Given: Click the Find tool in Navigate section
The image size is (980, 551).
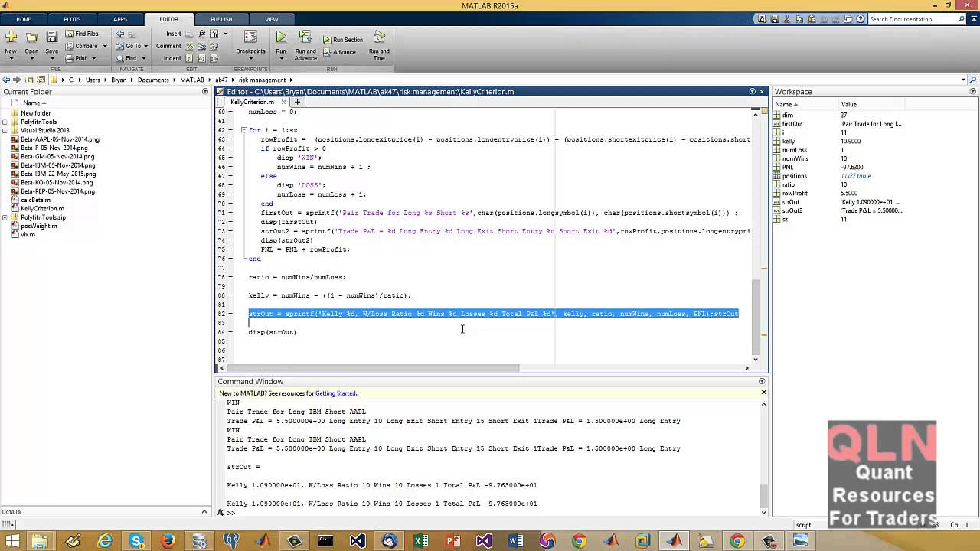Looking at the screenshot, I should 126,58.
